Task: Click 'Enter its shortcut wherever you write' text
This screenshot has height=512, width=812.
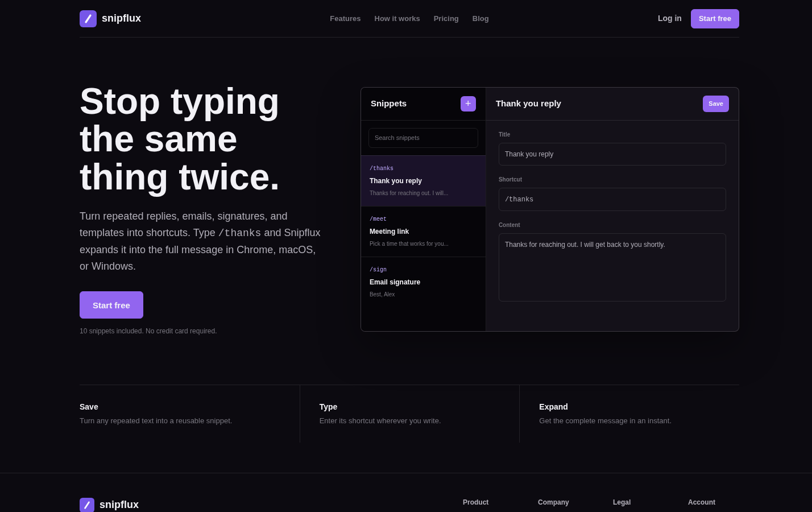Action: pos(380,421)
